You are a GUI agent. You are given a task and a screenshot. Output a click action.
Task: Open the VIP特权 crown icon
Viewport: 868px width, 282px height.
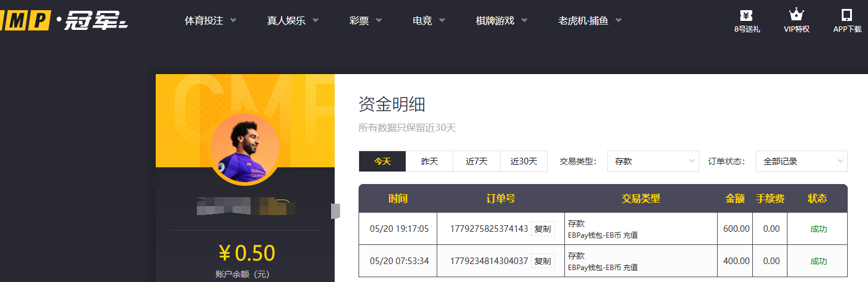click(796, 15)
